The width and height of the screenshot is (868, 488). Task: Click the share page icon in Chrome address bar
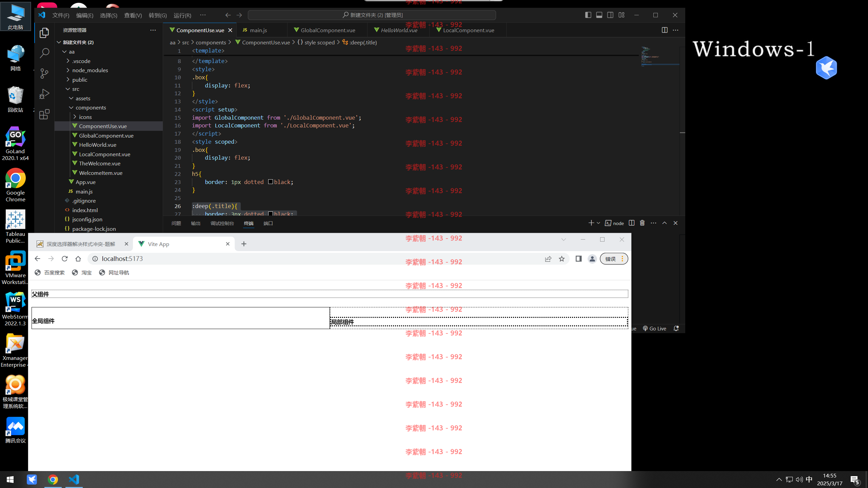[x=548, y=259]
